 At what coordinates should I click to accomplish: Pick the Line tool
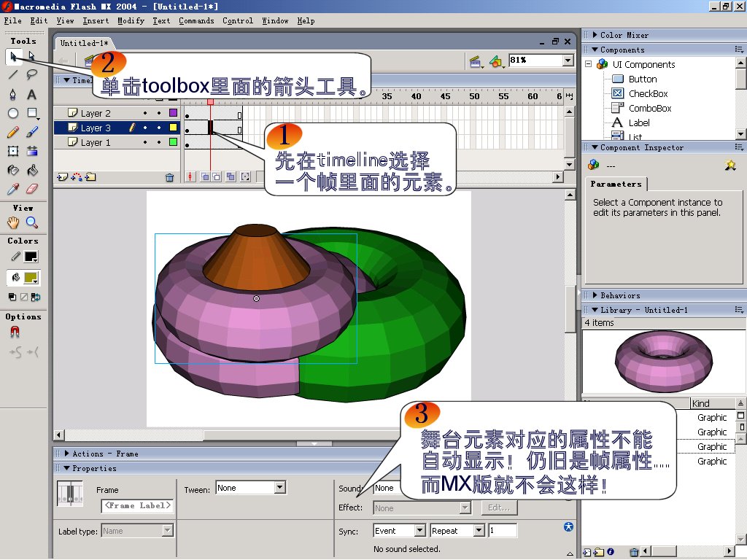pyautogui.click(x=13, y=75)
